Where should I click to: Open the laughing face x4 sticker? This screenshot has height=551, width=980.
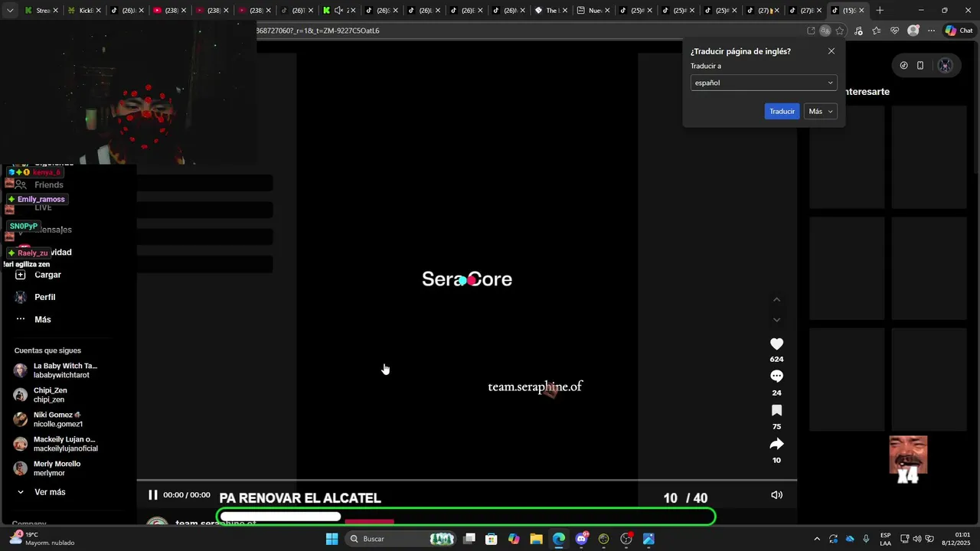908,459
